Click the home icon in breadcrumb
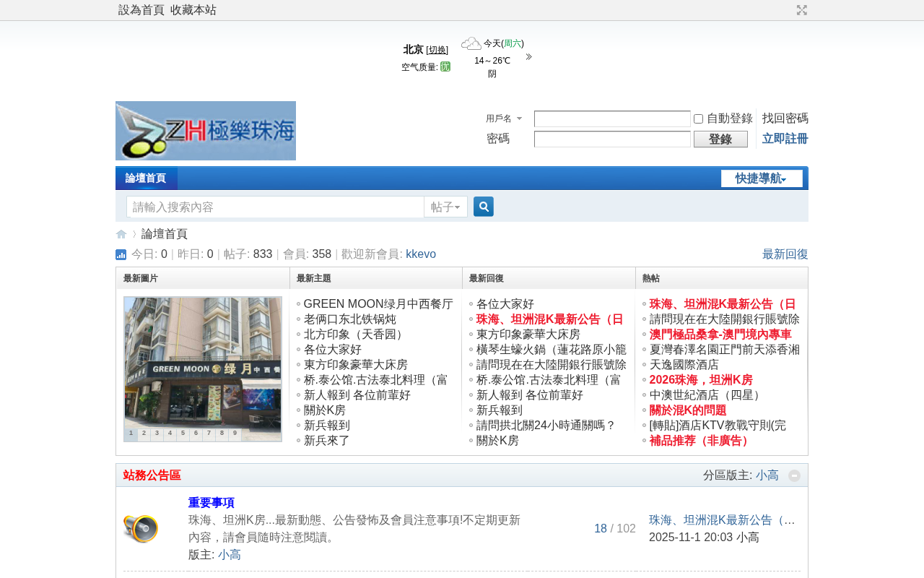The width and height of the screenshot is (924, 578). (121, 234)
